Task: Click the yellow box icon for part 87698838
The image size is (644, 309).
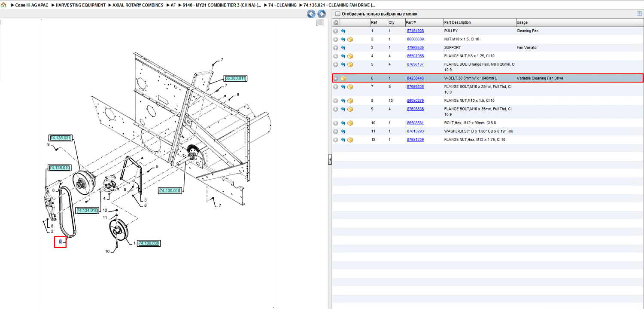Action: (x=350, y=109)
